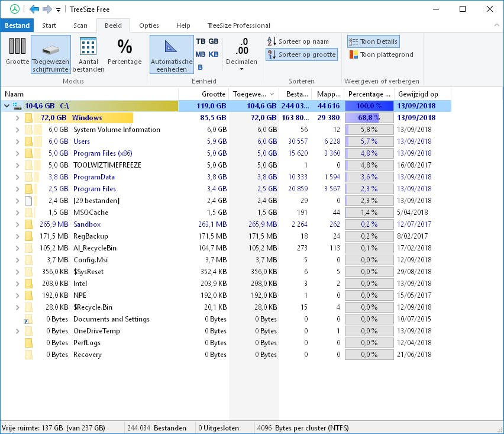This screenshot has height=434, width=504.
Task: Open the Scan ribbon tab
Action: tap(80, 25)
